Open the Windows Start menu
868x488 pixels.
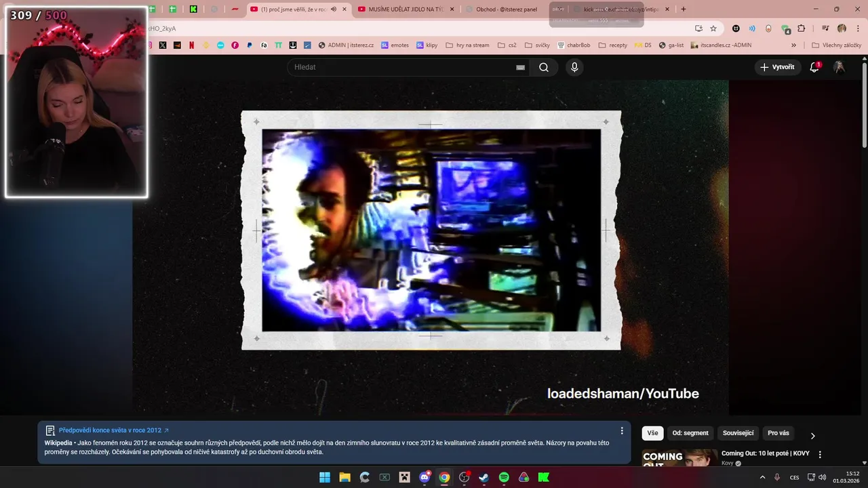point(325,477)
